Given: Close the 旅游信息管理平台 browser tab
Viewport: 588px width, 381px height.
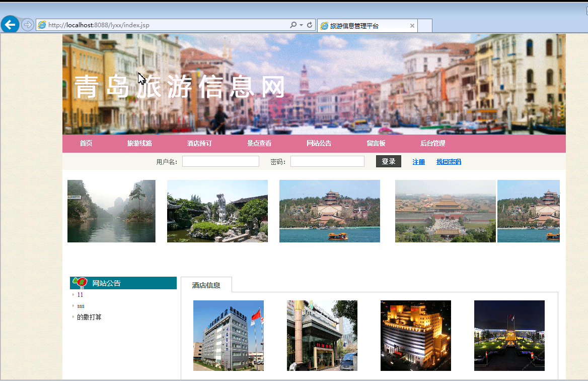Looking at the screenshot, I should pyautogui.click(x=412, y=26).
